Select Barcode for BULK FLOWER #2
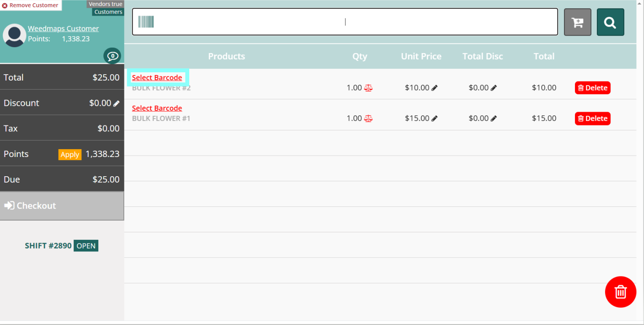This screenshot has height=325, width=644. 157,77
